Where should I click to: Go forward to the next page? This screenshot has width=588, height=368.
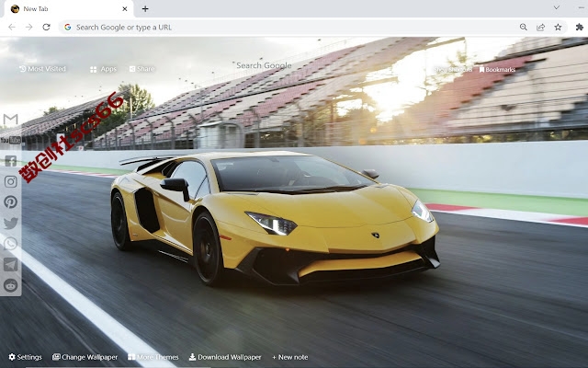[x=28, y=27]
